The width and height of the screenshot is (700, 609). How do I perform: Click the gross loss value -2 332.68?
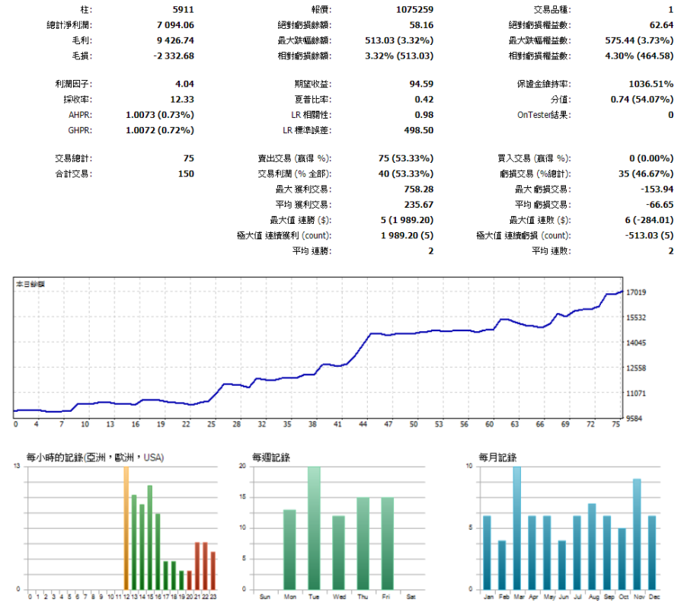171,55
